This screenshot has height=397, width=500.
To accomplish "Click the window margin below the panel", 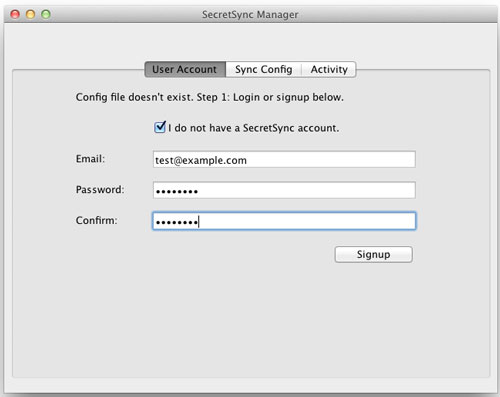I will [250, 385].
